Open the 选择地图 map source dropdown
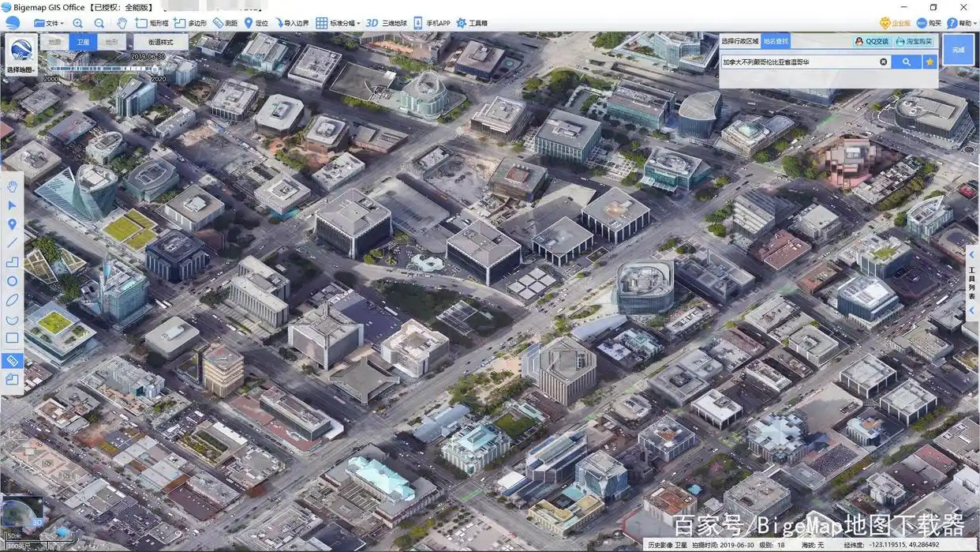Image resolution: width=980 pixels, height=552 pixels. click(x=21, y=54)
